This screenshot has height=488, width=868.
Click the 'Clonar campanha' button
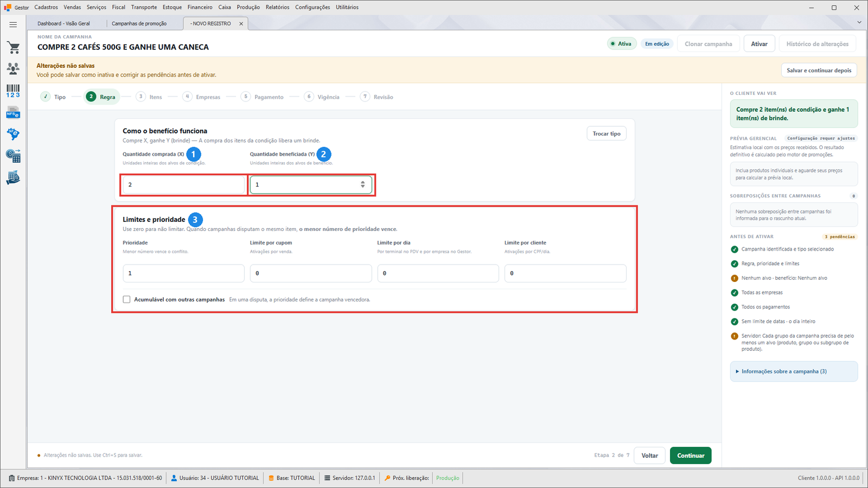click(x=709, y=44)
